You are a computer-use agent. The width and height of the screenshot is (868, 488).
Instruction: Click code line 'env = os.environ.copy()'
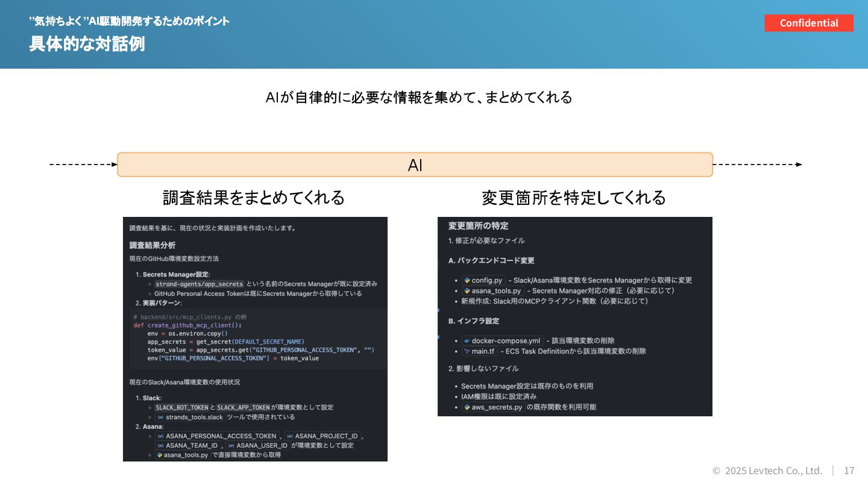(187, 333)
